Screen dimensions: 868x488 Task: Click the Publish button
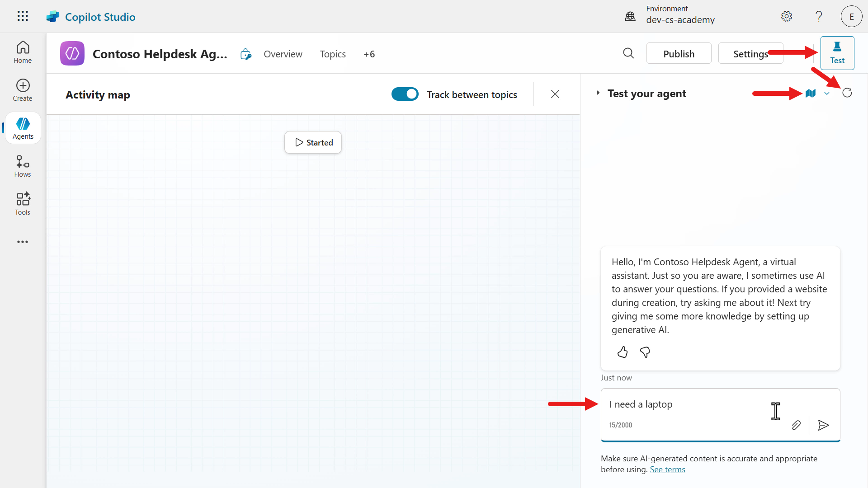[x=679, y=54]
